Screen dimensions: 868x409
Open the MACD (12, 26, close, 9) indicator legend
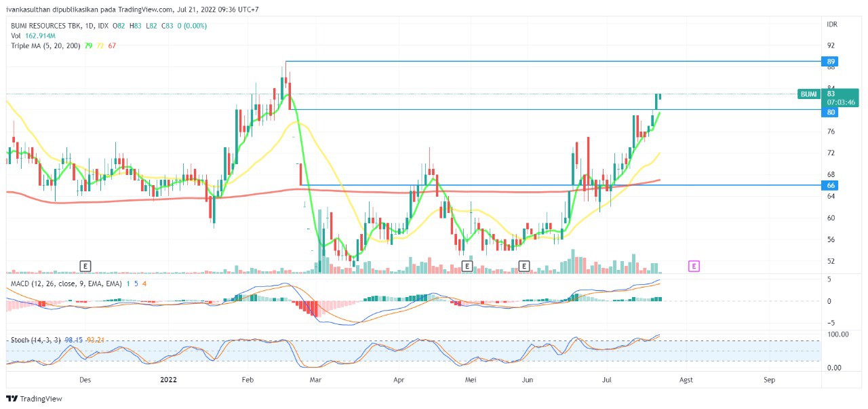coord(65,283)
